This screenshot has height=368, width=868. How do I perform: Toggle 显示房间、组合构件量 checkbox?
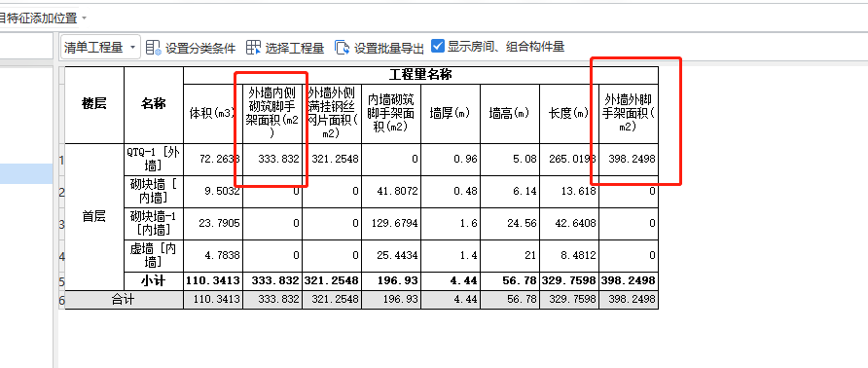pos(437,47)
